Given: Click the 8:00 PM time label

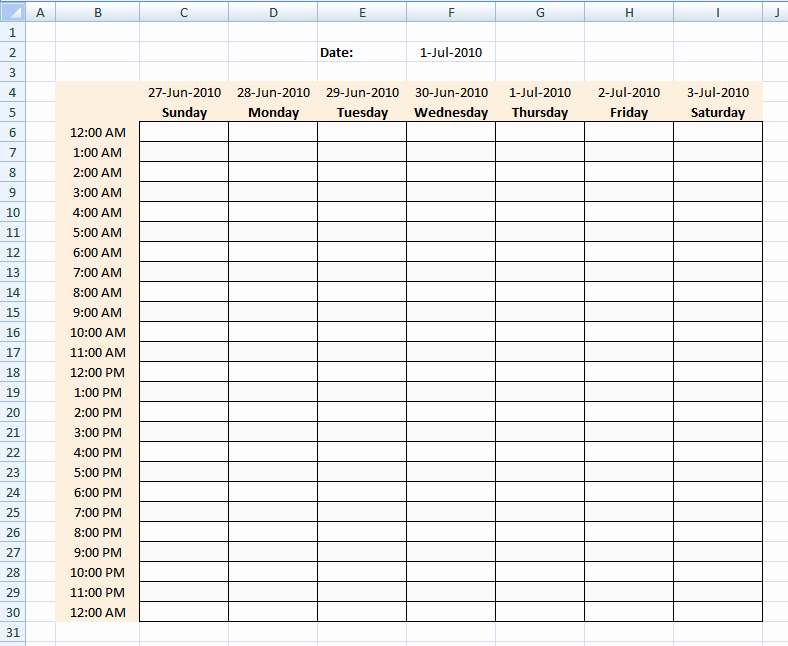Looking at the screenshot, I should point(97,532).
